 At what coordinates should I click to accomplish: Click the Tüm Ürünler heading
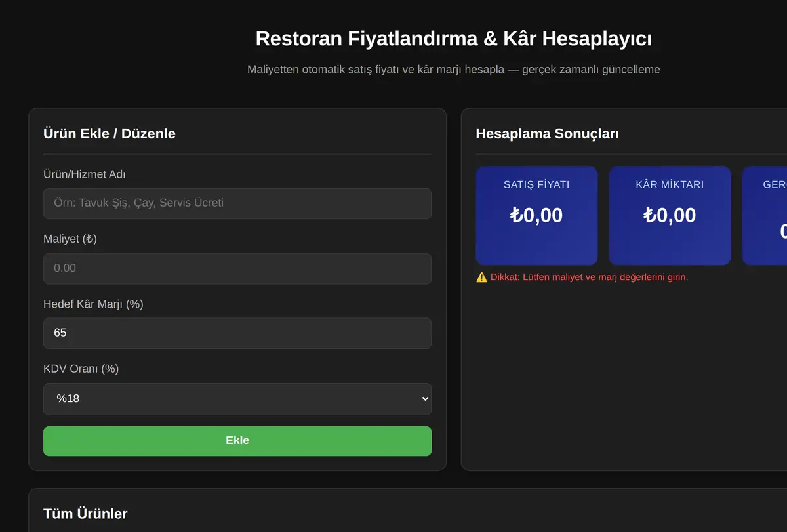[85, 514]
